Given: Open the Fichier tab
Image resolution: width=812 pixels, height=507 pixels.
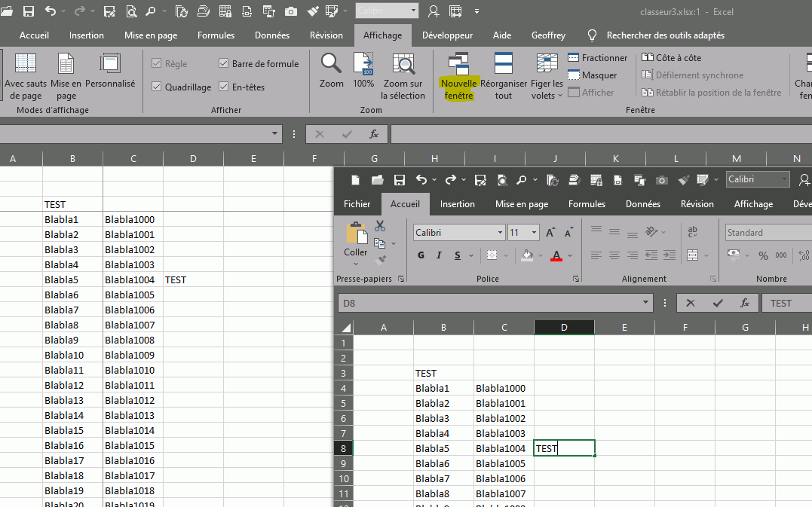Looking at the screenshot, I should (357, 204).
